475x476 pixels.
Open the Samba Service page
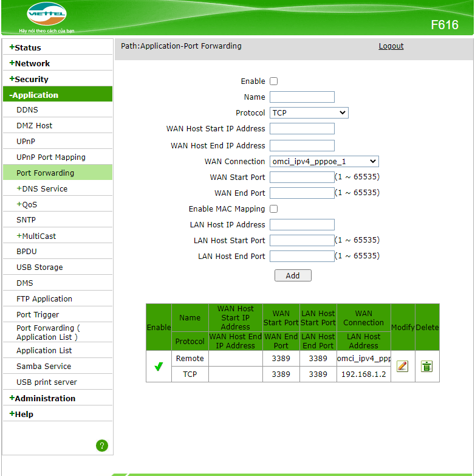[x=44, y=366]
